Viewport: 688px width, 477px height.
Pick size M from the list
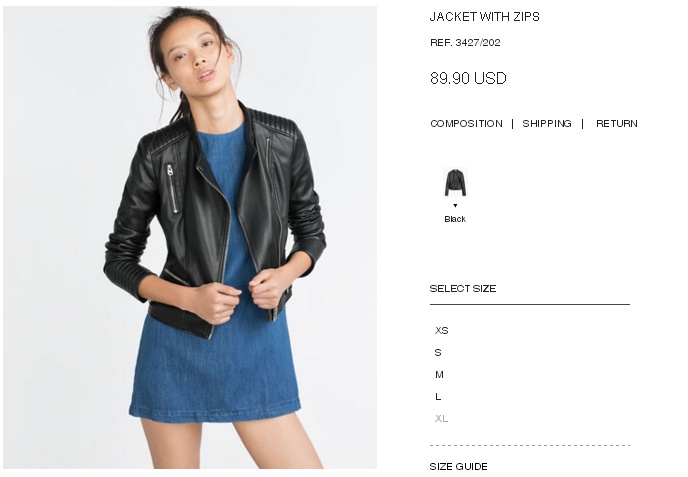tap(439, 374)
